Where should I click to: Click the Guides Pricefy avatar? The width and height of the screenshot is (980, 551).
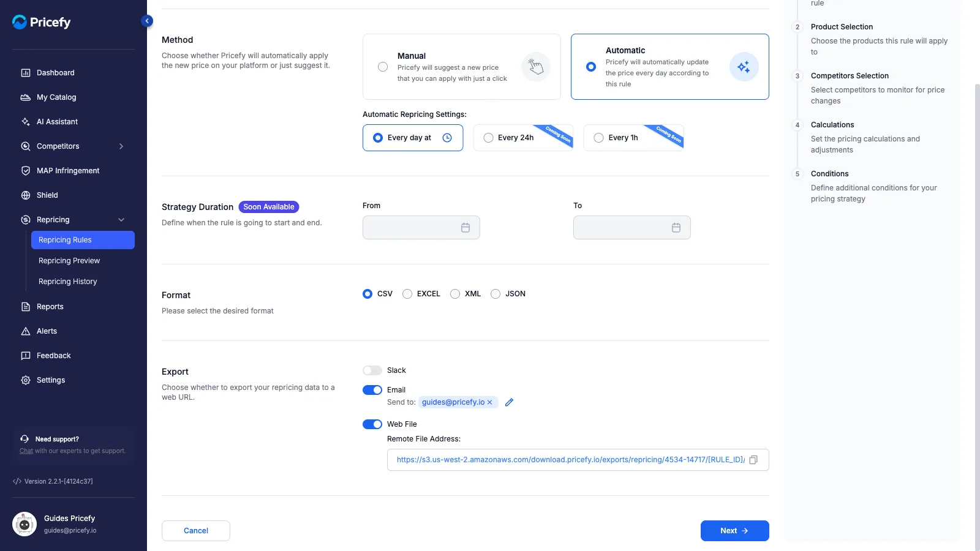[x=24, y=524]
